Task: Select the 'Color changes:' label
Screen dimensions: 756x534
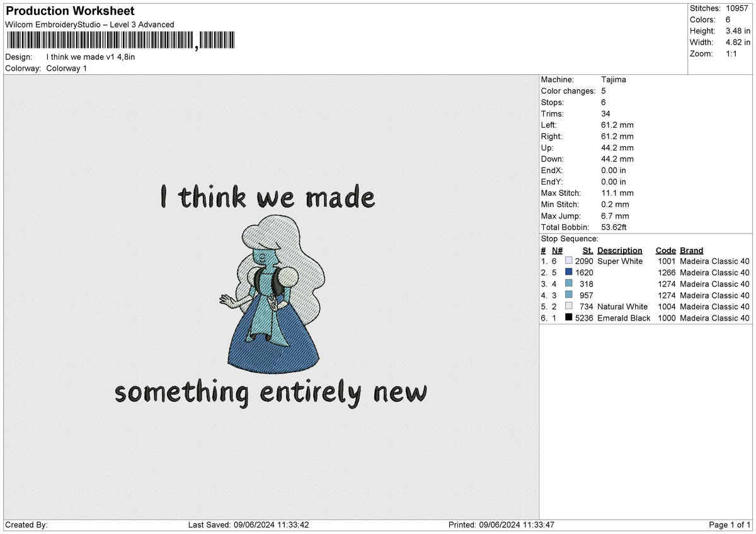Action: tap(568, 91)
